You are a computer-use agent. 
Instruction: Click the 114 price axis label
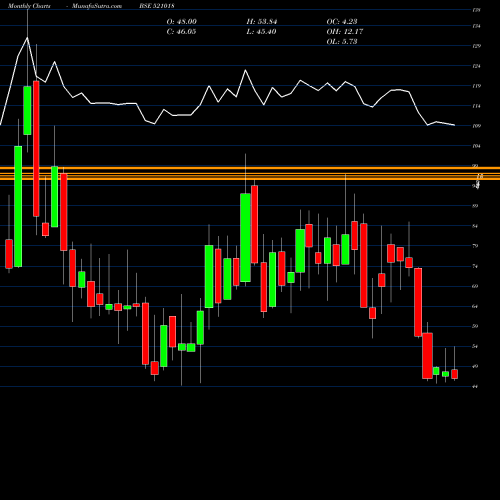(477, 106)
